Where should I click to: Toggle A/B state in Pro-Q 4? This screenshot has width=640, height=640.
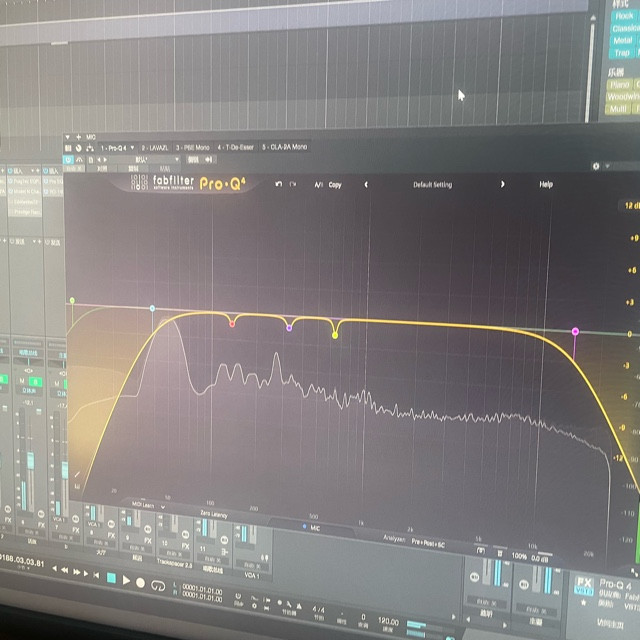(318, 185)
